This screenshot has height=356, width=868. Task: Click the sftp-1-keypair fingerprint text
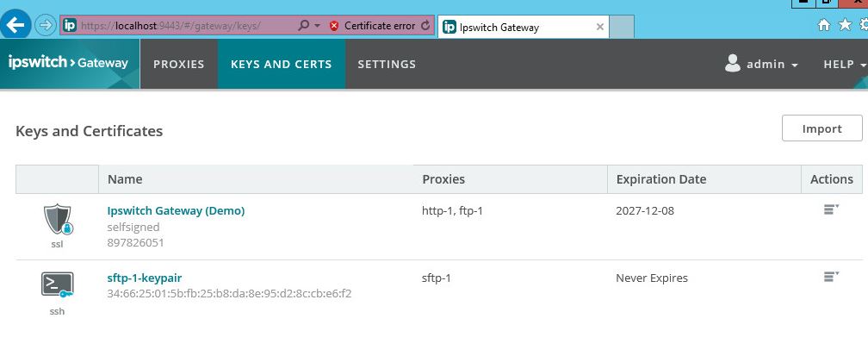tap(229, 293)
